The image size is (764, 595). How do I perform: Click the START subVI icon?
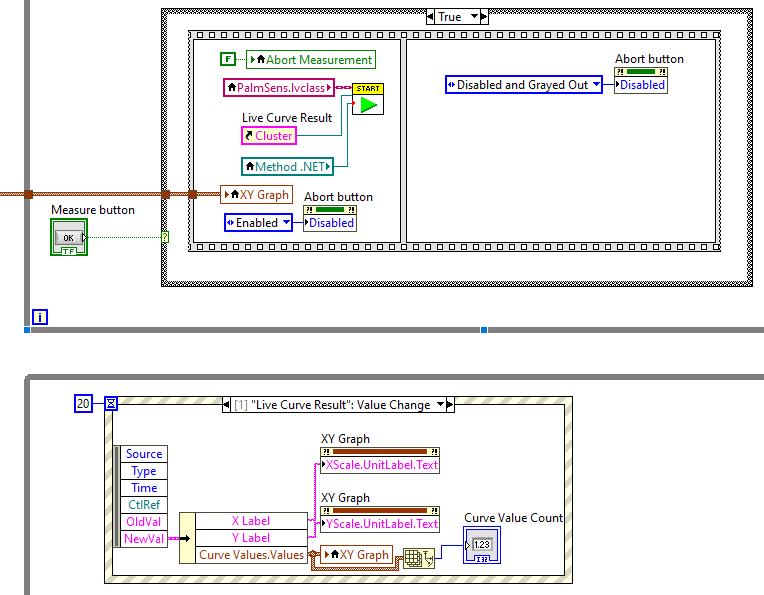point(367,99)
